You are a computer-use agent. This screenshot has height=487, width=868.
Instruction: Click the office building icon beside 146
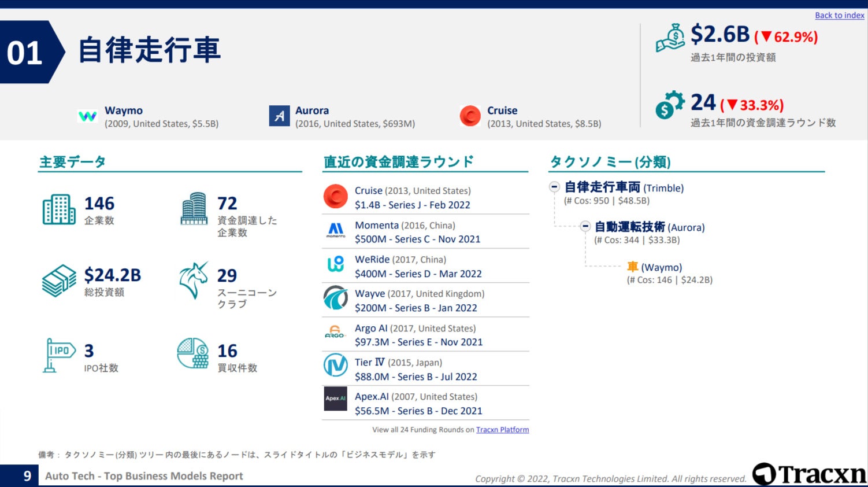(59, 209)
